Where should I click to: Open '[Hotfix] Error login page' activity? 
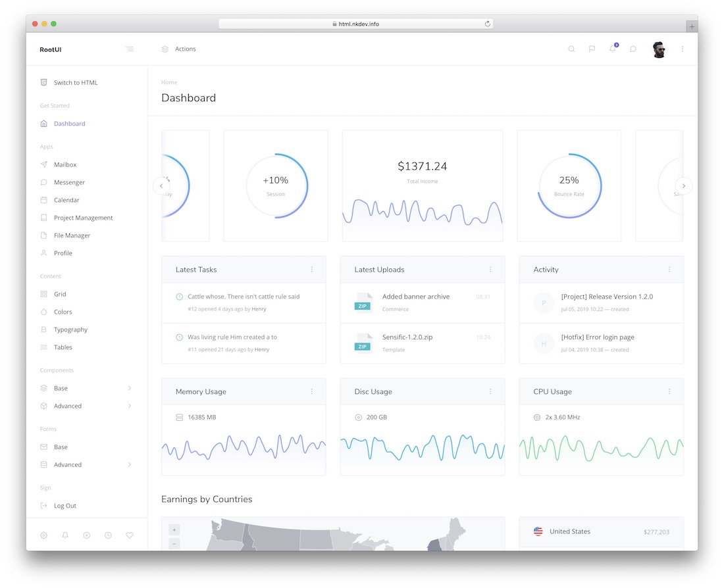pos(598,337)
